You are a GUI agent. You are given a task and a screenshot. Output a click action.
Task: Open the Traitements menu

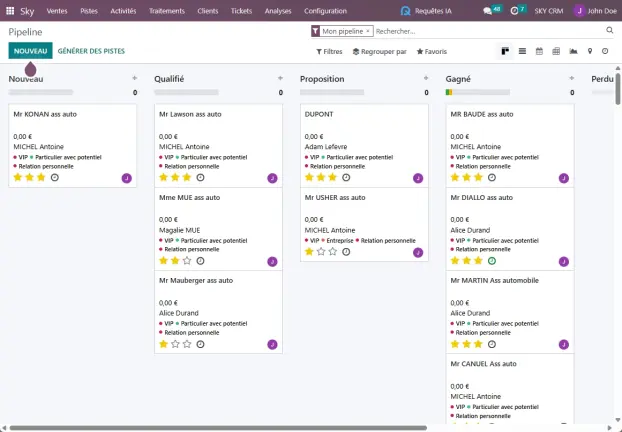[167, 11]
